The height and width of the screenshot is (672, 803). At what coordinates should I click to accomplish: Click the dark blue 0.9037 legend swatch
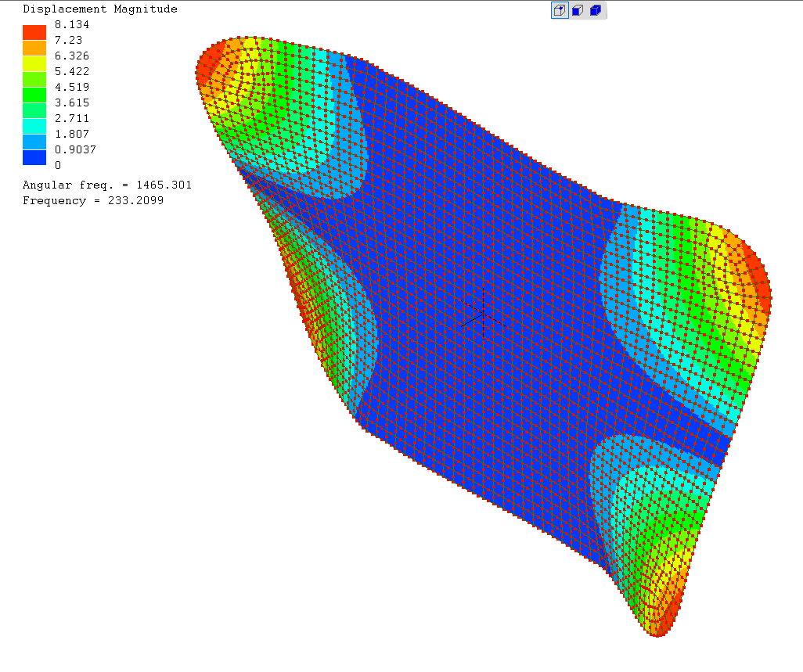click(34, 157)
